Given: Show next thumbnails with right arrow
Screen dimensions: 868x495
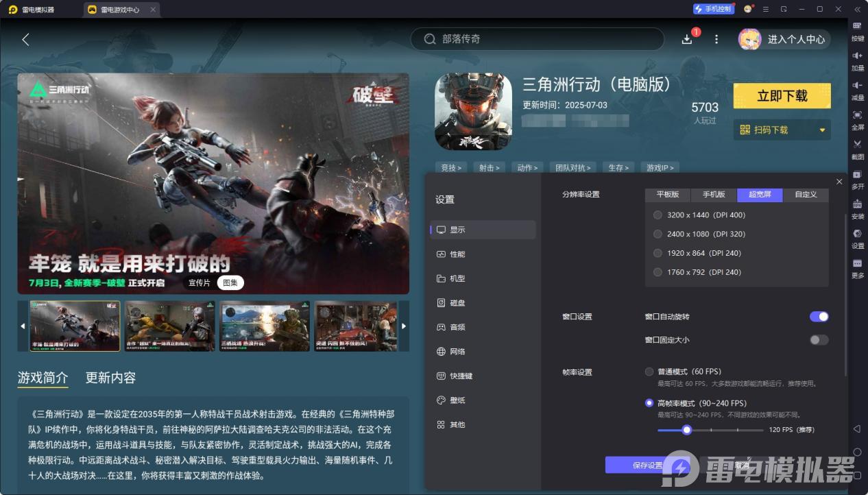Looking at the screenshot, I should pos(404,326).
